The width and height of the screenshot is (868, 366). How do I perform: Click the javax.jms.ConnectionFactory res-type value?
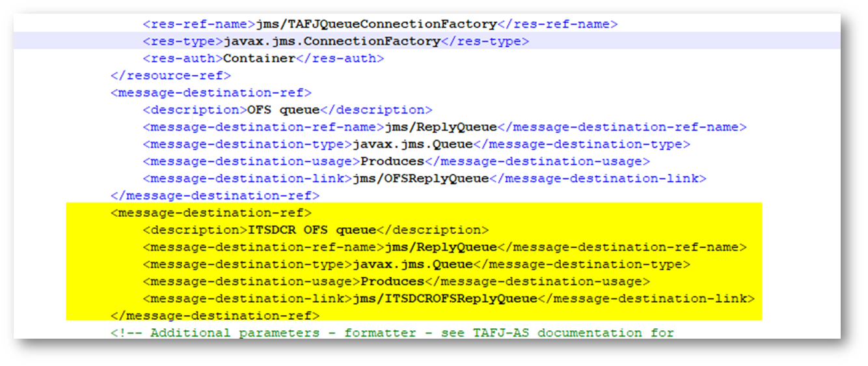(x=332, y=41)
